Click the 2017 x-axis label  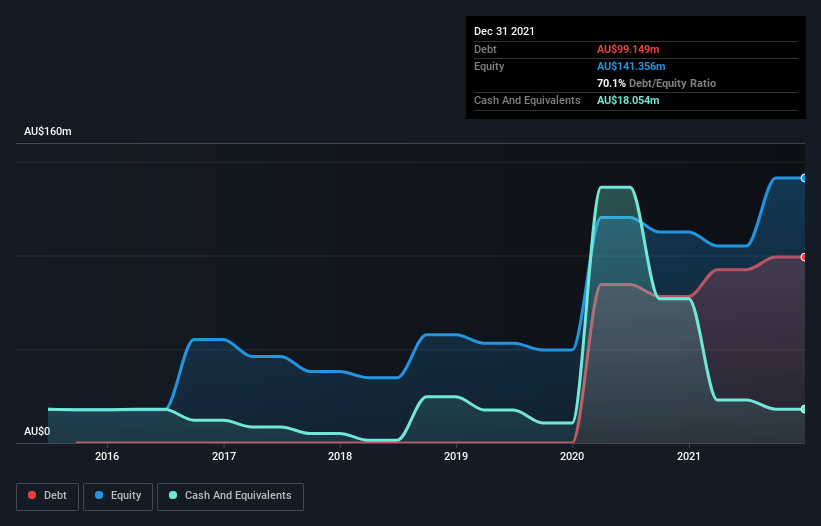pos(224,456)
